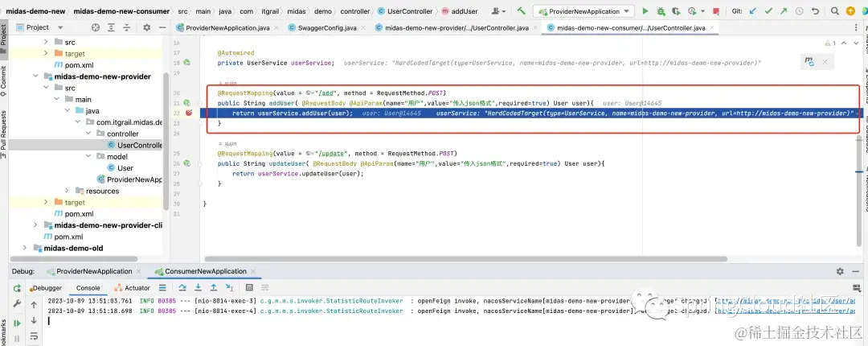The width and height of the screenshot is (868, 346).
Task: Switch to the Actuator tab
Action: pyautogui.click(x=132, y=288)
